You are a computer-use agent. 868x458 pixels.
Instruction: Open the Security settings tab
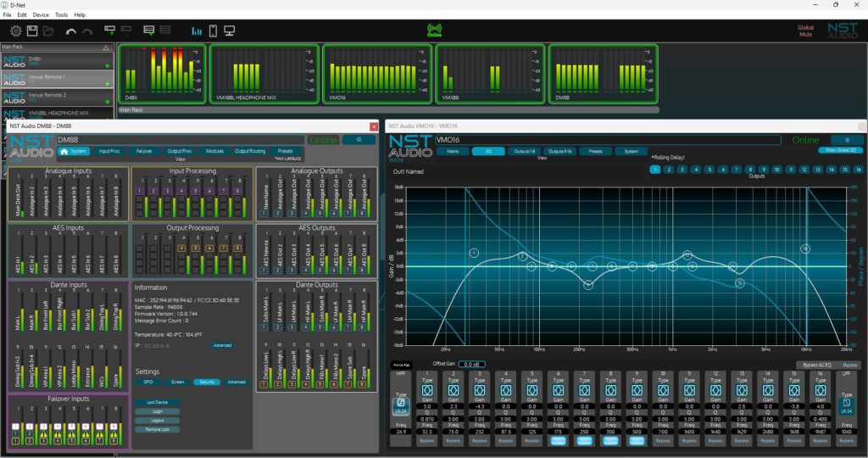pos(207,383)
